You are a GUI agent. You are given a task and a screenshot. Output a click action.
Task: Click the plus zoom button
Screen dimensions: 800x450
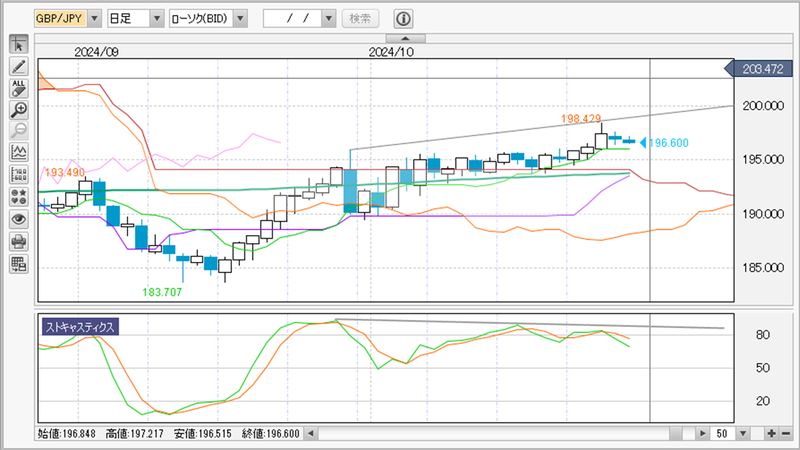(771, 434)
